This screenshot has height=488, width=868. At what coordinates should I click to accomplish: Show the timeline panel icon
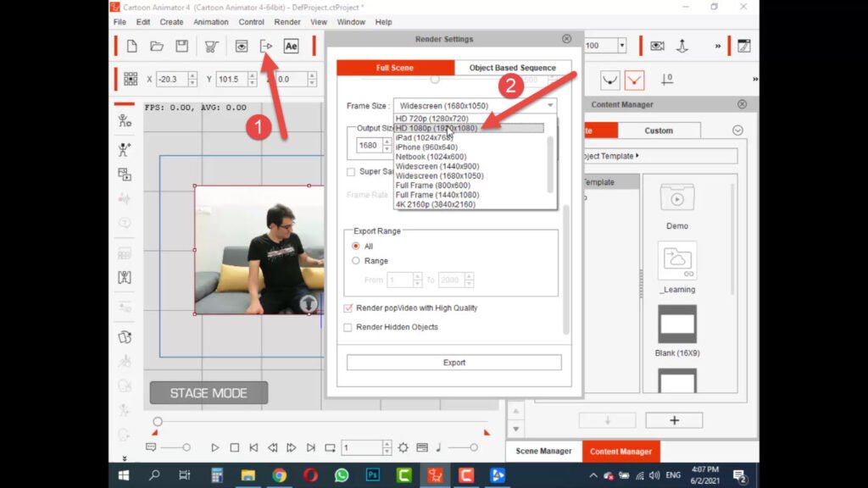pos(422,447)
